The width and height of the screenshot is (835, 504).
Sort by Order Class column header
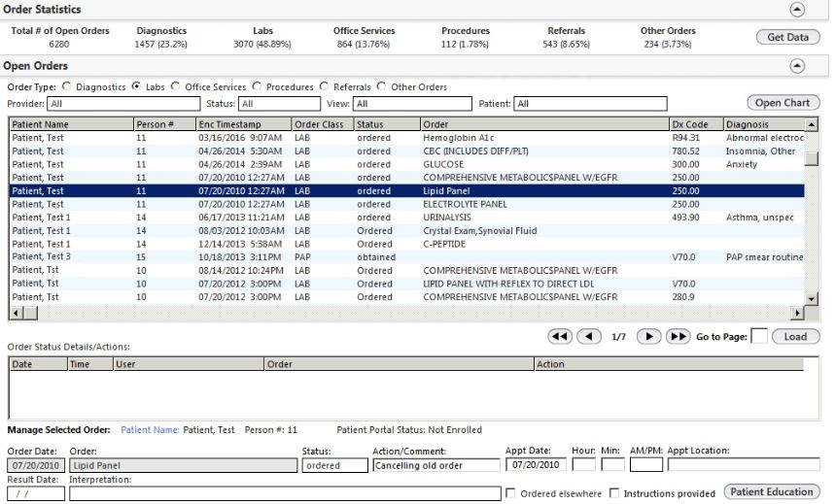point(323,124)
